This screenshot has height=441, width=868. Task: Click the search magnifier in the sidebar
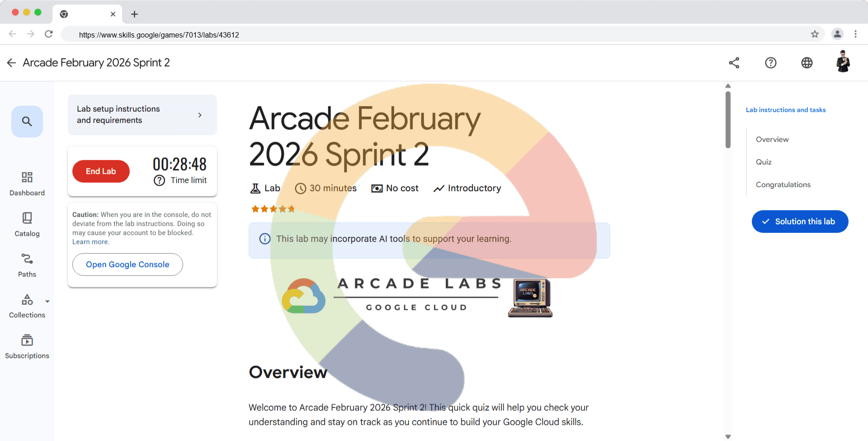point(27,121)
